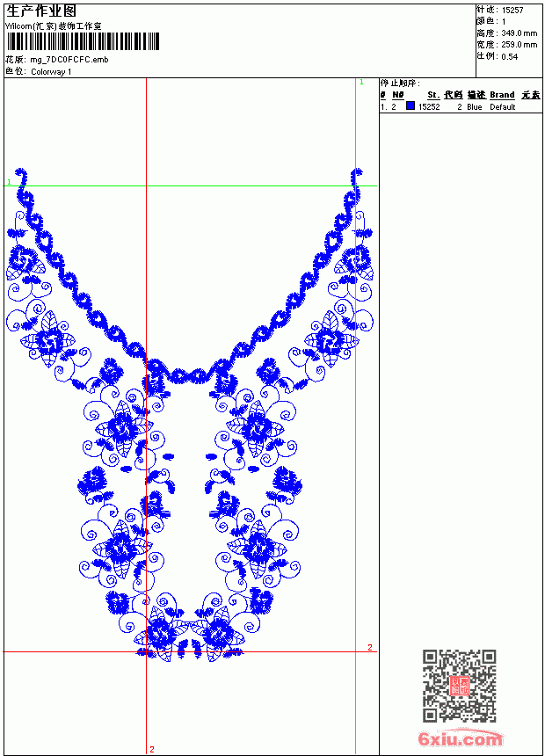Viewport: 545px width, 756px height.
Task: Click the red marker 2 on right side
Action: pyautogui.click(x=370, y=647)
